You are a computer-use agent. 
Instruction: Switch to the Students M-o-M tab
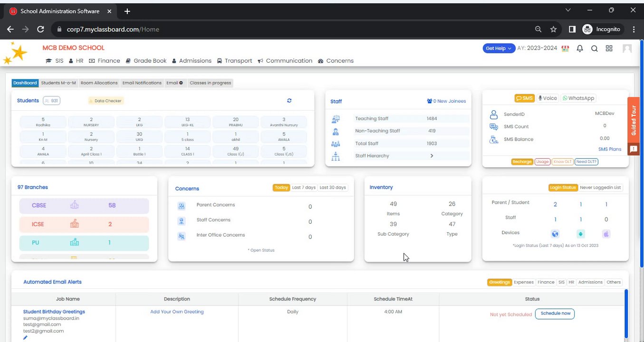point(58,83)
